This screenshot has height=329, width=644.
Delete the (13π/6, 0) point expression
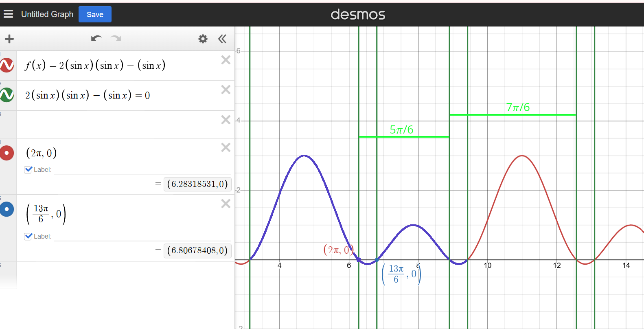[226, 204]
